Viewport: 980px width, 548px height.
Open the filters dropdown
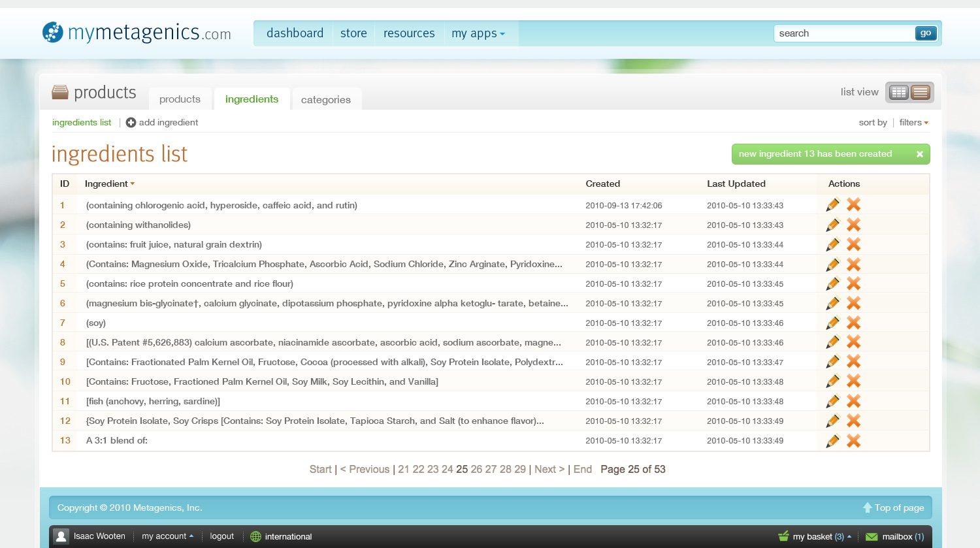[913, 122]
